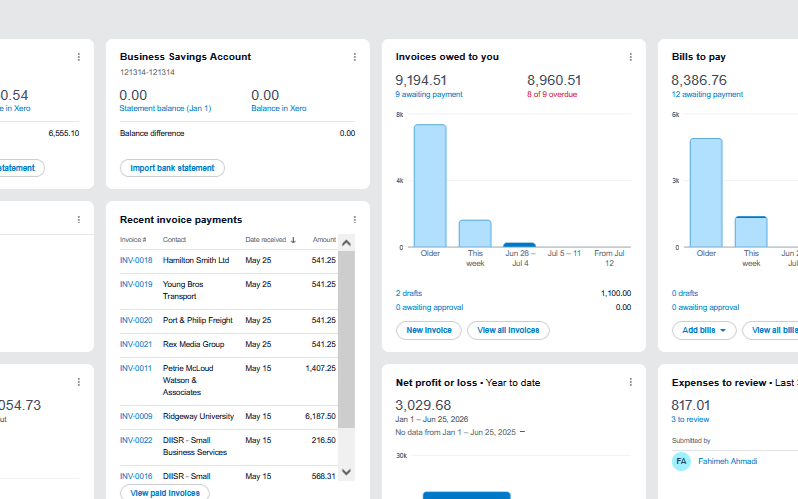Click the sort arrow beside Date received
798x499 pixels.
pos(293,240)
